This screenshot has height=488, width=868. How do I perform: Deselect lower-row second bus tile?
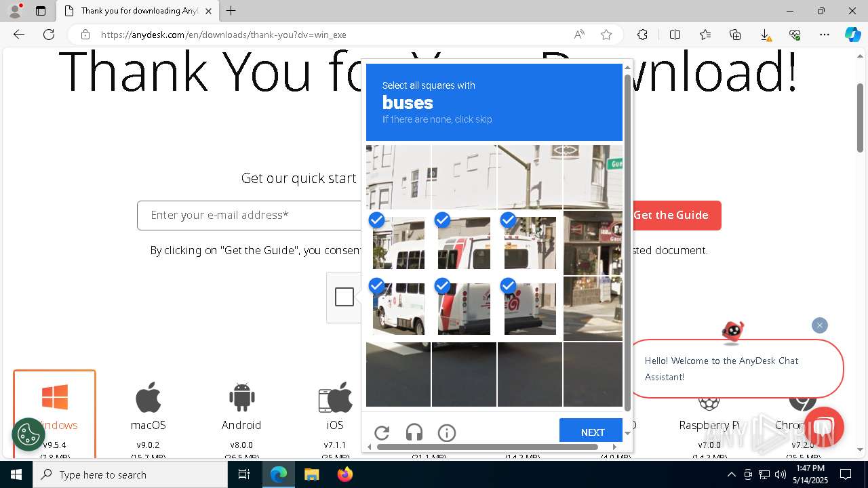click(464, 309)
